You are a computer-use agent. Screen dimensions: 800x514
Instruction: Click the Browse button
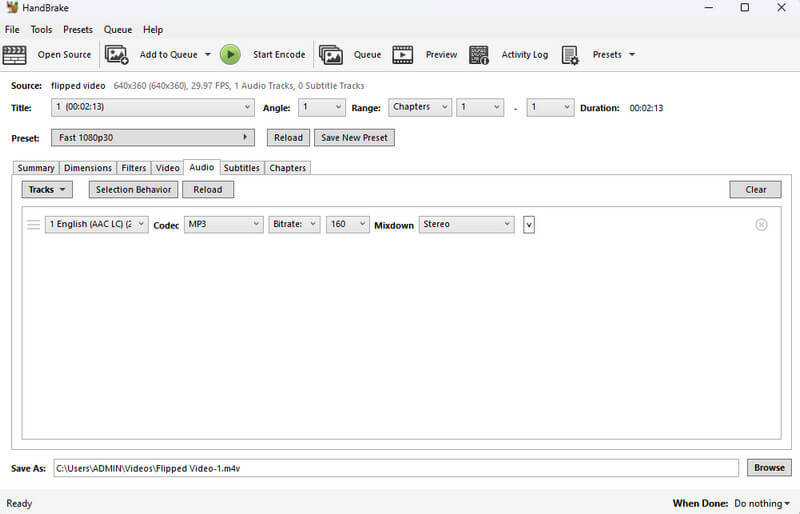(x=769, y=468)
